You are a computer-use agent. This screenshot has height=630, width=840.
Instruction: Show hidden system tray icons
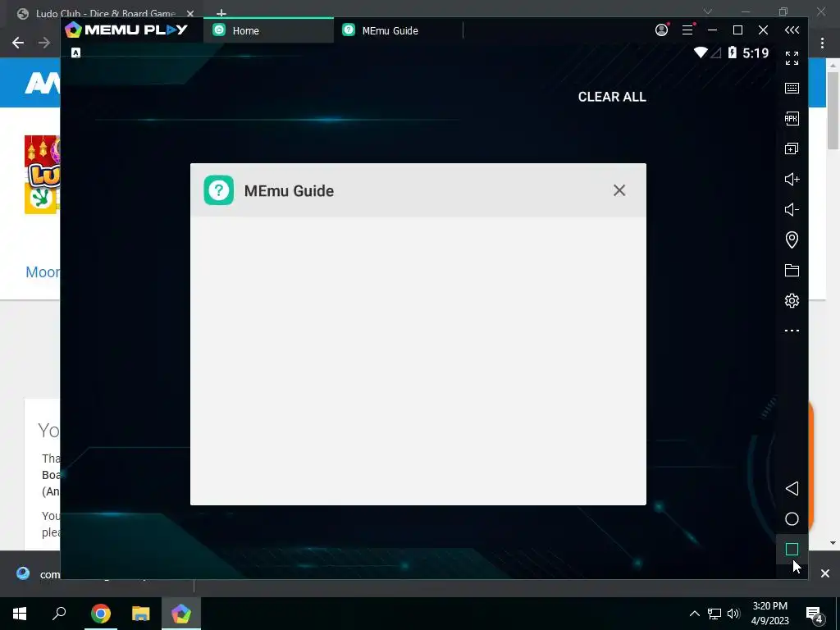point(694,614)
